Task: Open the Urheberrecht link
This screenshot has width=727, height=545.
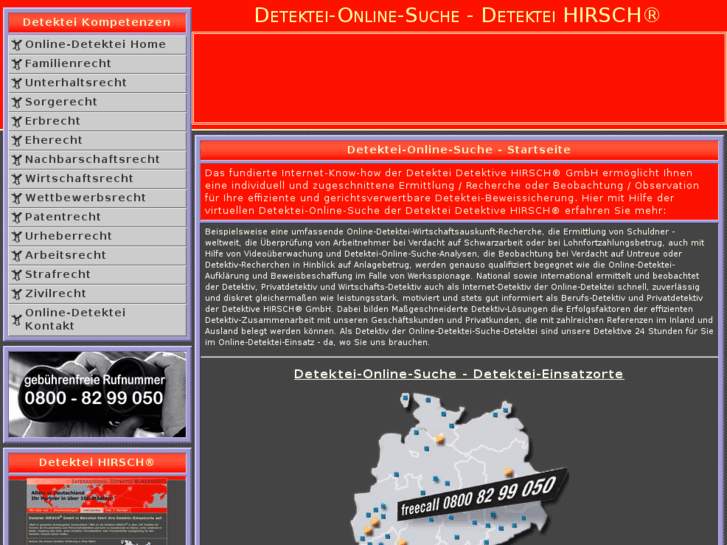Action: [x=97, y=236]
